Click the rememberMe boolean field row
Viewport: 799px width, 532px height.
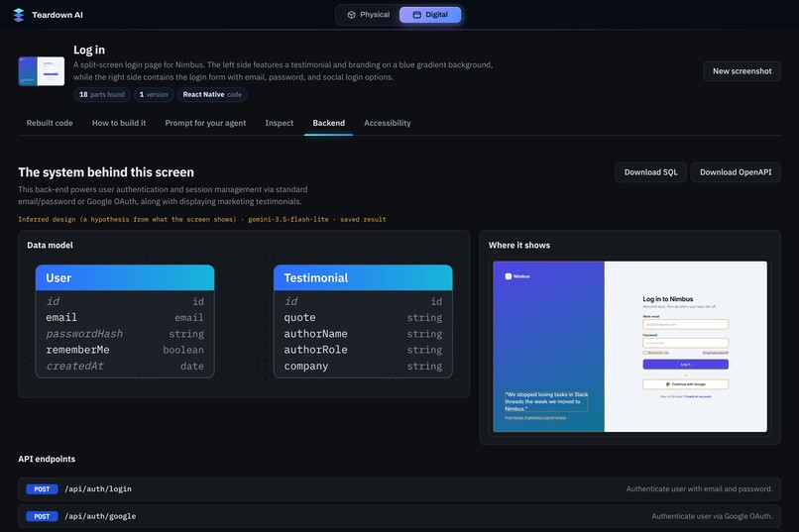point(125,351)
